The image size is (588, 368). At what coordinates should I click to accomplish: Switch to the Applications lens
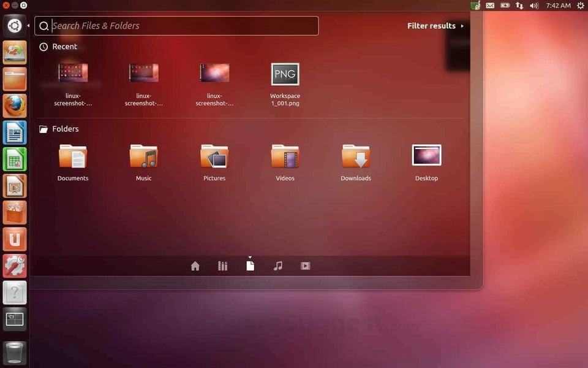point(222,266)
